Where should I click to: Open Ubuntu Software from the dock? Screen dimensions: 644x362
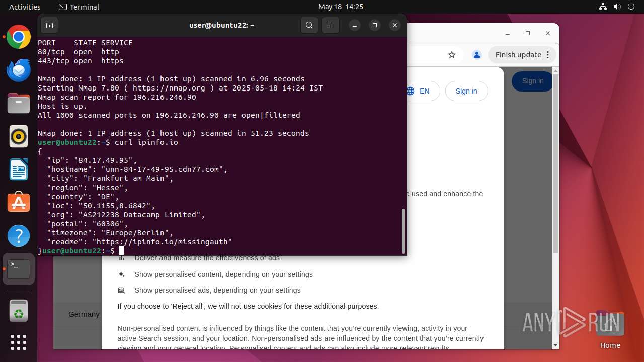[19, 203]
